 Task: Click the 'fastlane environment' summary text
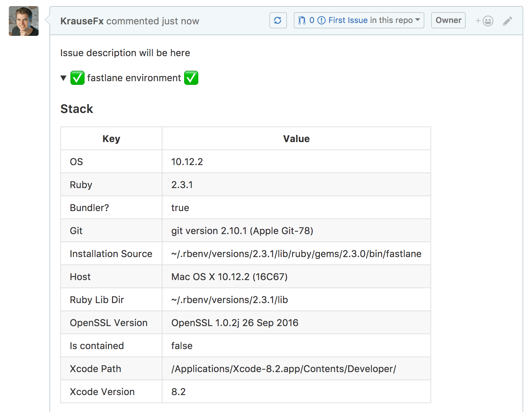click(134, 78)
